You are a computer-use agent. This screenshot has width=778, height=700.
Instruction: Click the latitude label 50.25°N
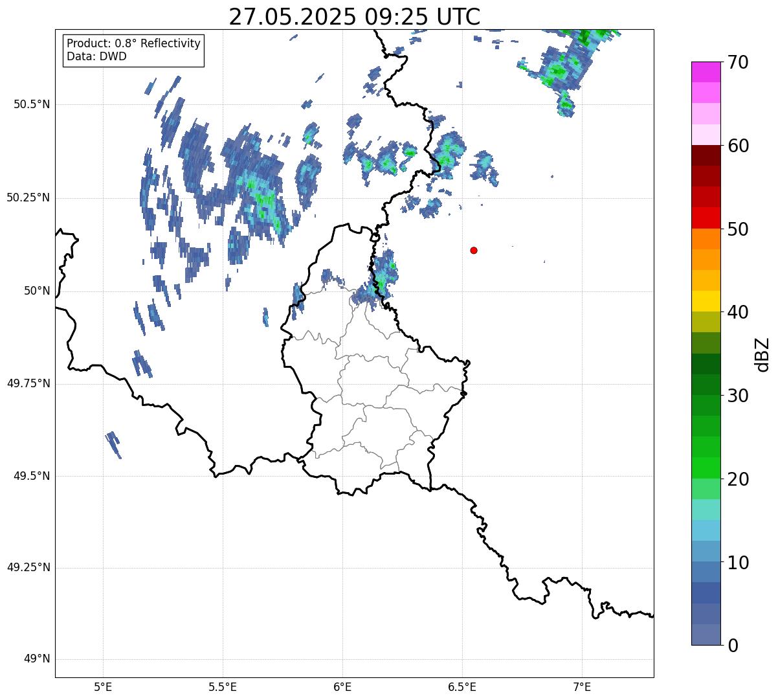(28, 198)
